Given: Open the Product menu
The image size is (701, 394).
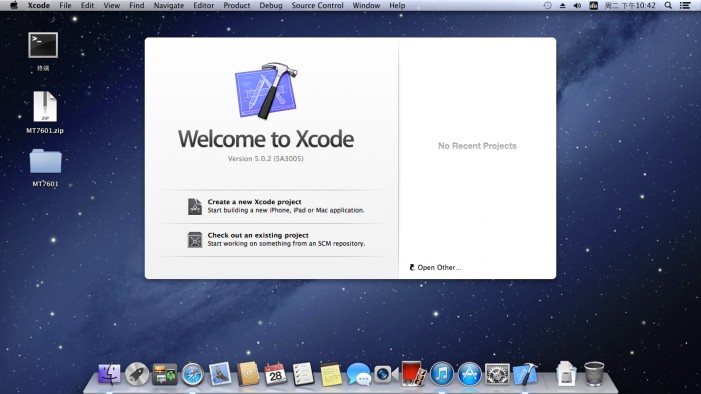Looking at the screenshot, I should coord(236,5).
